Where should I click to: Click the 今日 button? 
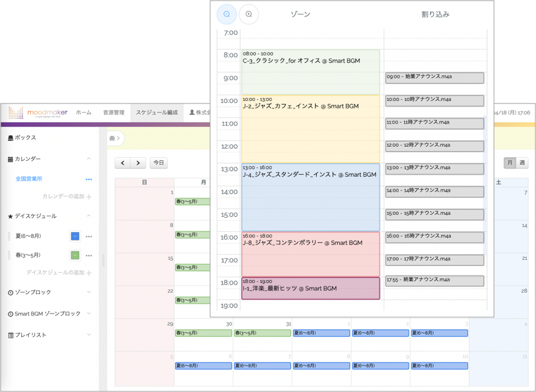[158, 163]
